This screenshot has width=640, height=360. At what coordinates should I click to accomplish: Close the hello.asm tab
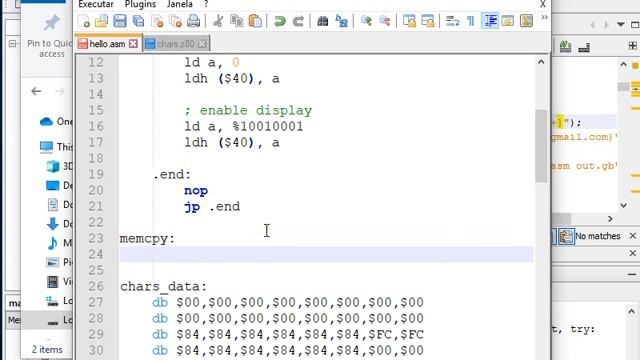(x=133, y=44)
